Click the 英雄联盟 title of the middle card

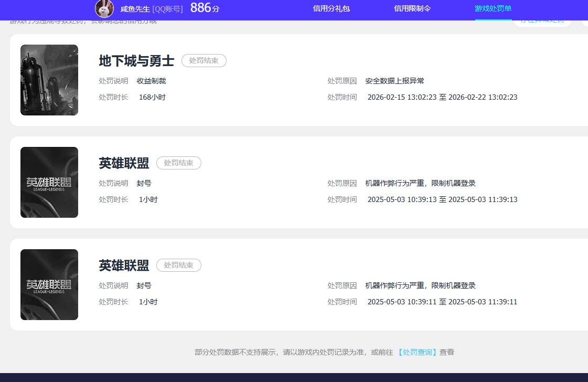pyautogui.click(x=124, y=163)
